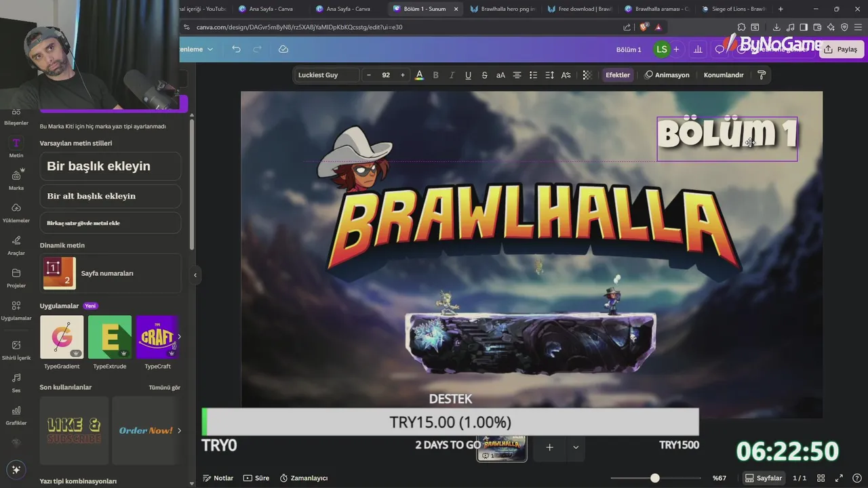This screenshot has width=868, height=488.
Task: Open Efektler text effects panel
Action: tap(618, 75)
